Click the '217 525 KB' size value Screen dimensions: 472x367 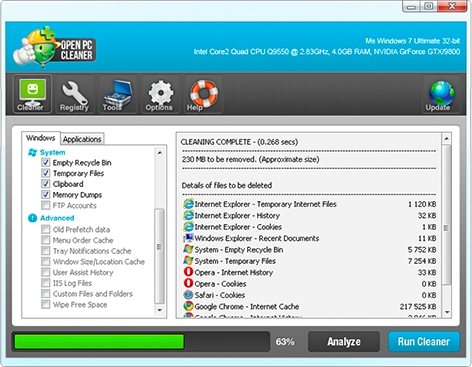418,306
